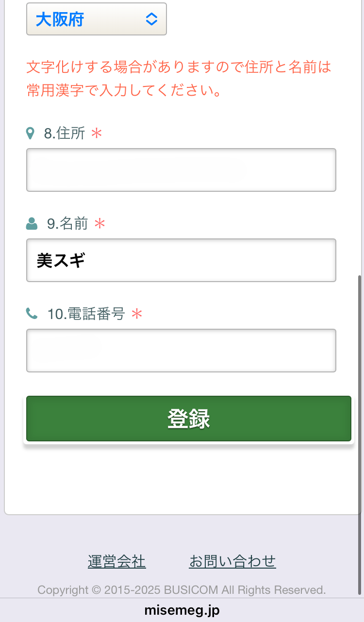This screenshot has height=622, width=364.
Task: Click the blue up-down chevron arrows
Action: coord(151,19)
